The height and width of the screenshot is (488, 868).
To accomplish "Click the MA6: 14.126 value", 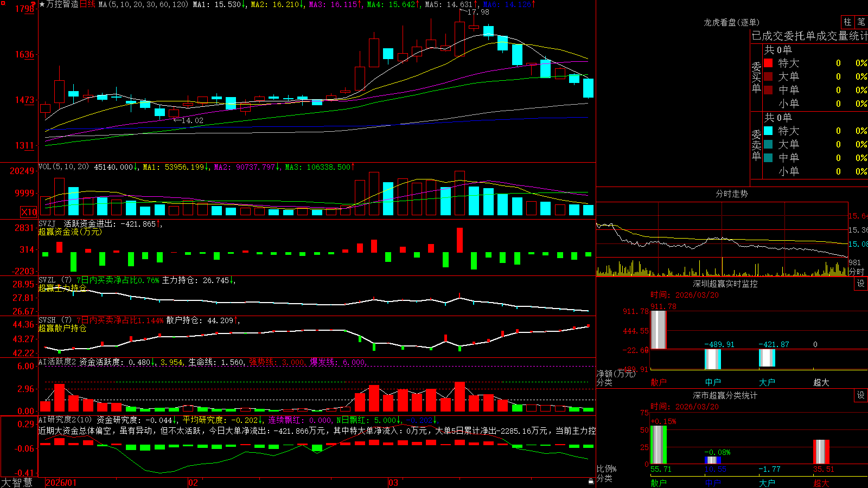I will (x=509, y=4).
